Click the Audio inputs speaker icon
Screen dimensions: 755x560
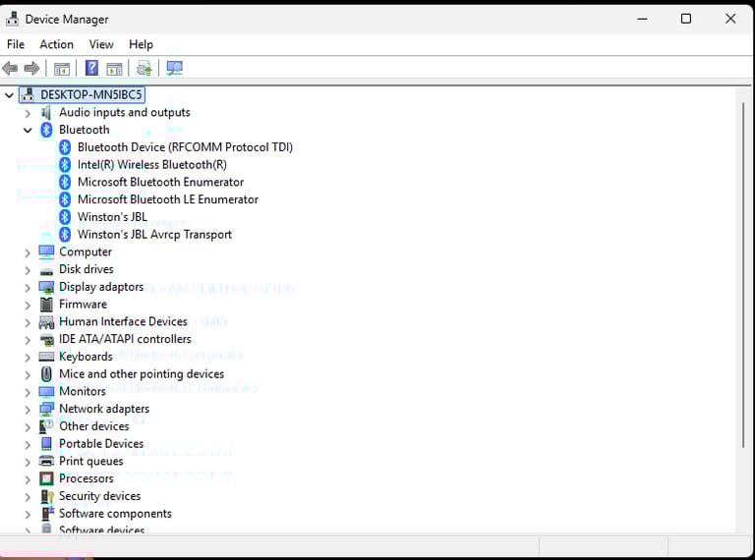[x=46, y=113]
